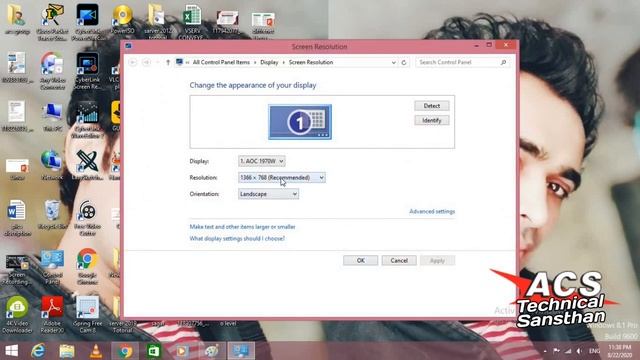Refresh the Screen Resolution page
The height and width of the screenshot is (360, 640).
point(404,62)
